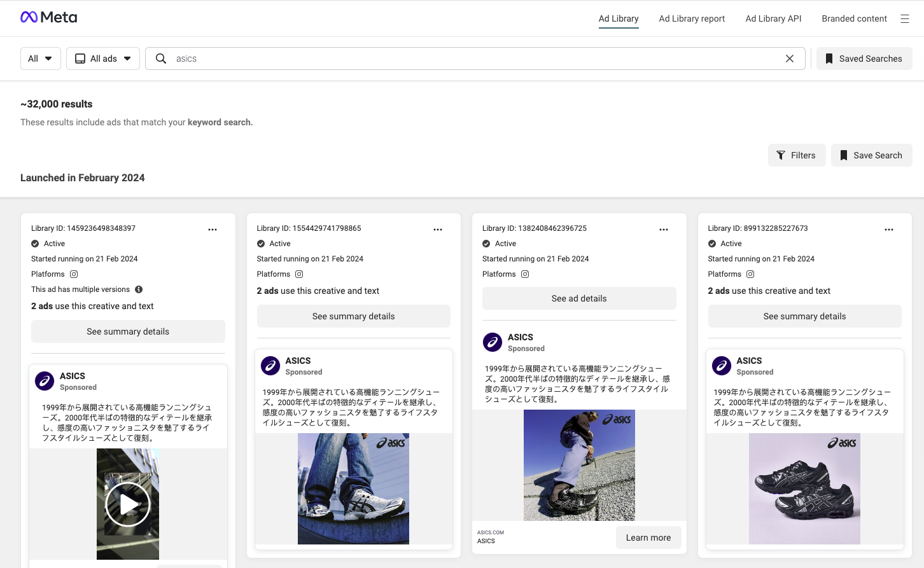This screenshot has height=568, width=924.
Task: Click the Learn more button
Action: 648,537
